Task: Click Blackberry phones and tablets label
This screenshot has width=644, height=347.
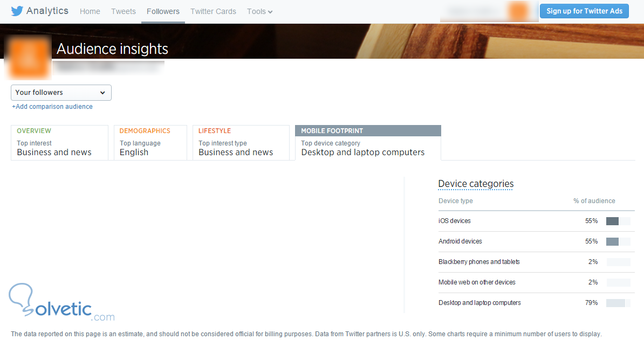Action: tap(479, 262)
